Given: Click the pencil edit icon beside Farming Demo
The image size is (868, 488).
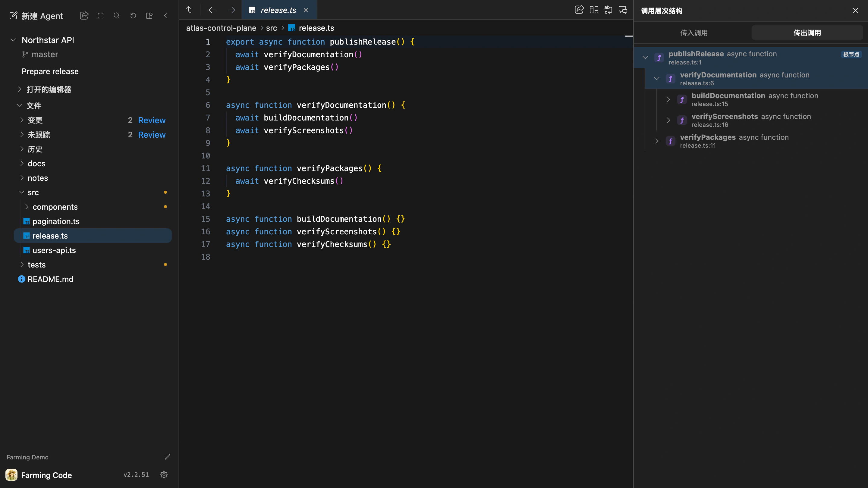Looking at the screenshot, I should 168,457.
